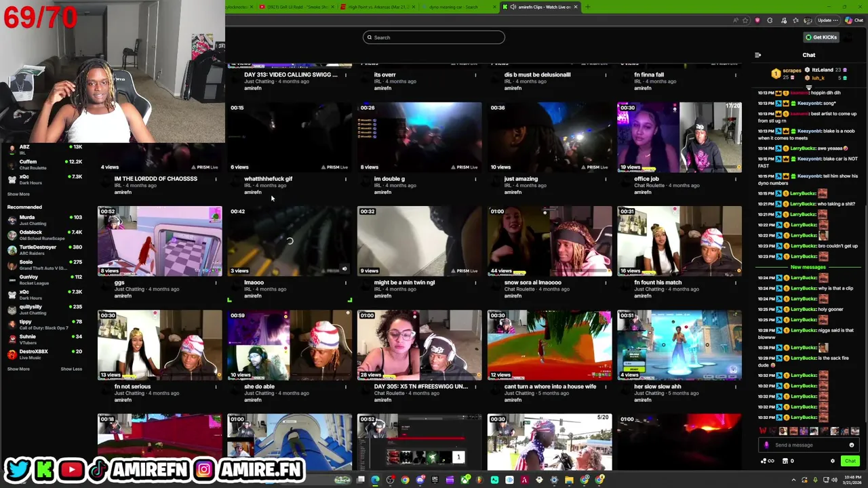Open Suhnie channel in sidebar
Image resolution: width=868 pixels, height=488 pixels.
pyautogui.click(x=45, y=339)
